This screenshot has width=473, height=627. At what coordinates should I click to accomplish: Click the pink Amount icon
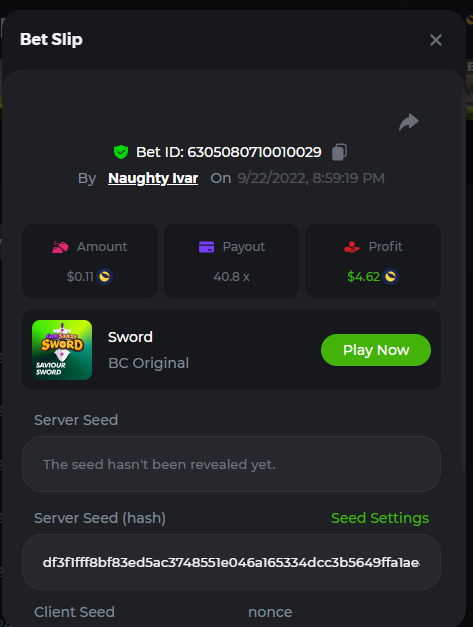coord(60,247)
